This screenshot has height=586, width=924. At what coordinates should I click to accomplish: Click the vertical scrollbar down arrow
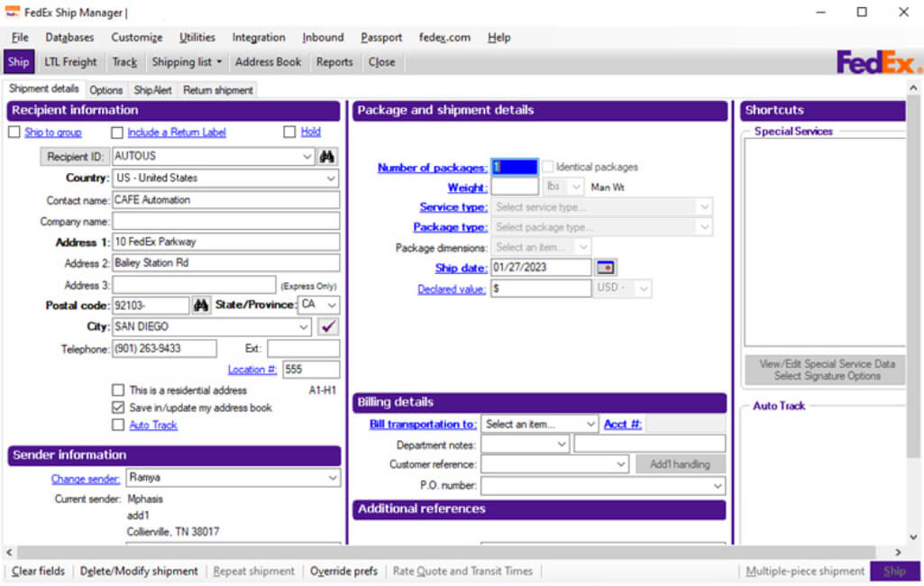913,537
